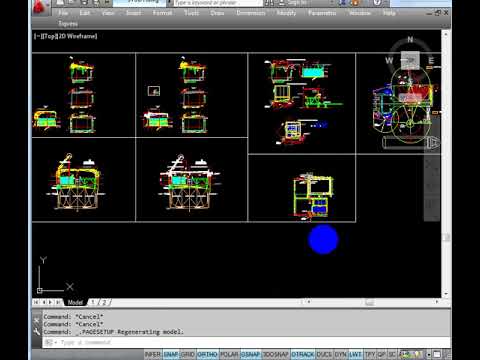Viewport: 480px width, 360px height.
Task: Click vertical scrollbar up arrow
Action: (x=446, y=34)
